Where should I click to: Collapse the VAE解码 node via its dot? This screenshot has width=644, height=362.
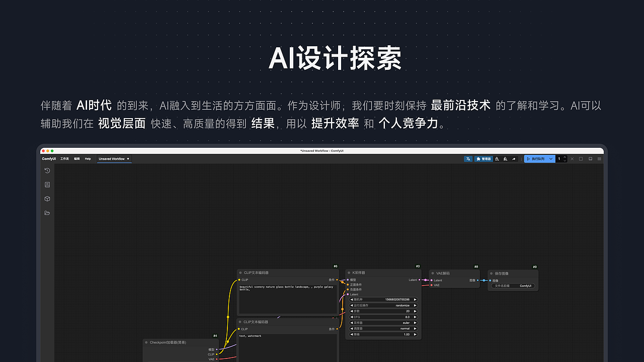(x=433, y=274)
